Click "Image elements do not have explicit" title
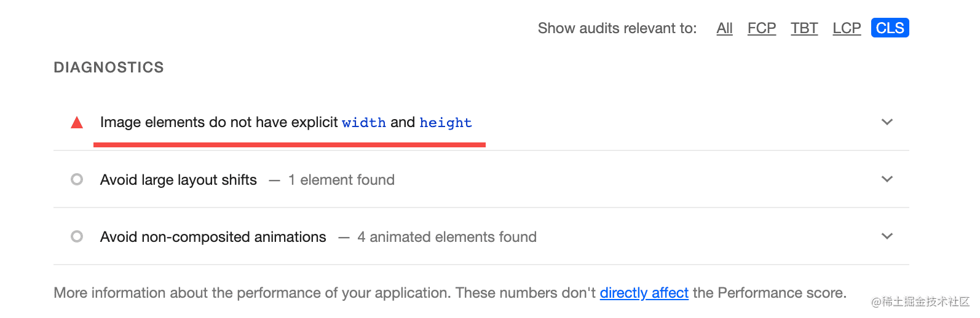This screenshot has width=980, height=318. 219,122
